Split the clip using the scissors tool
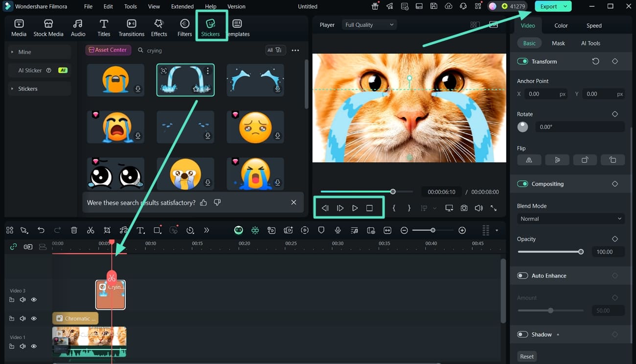 click(91, 230)
